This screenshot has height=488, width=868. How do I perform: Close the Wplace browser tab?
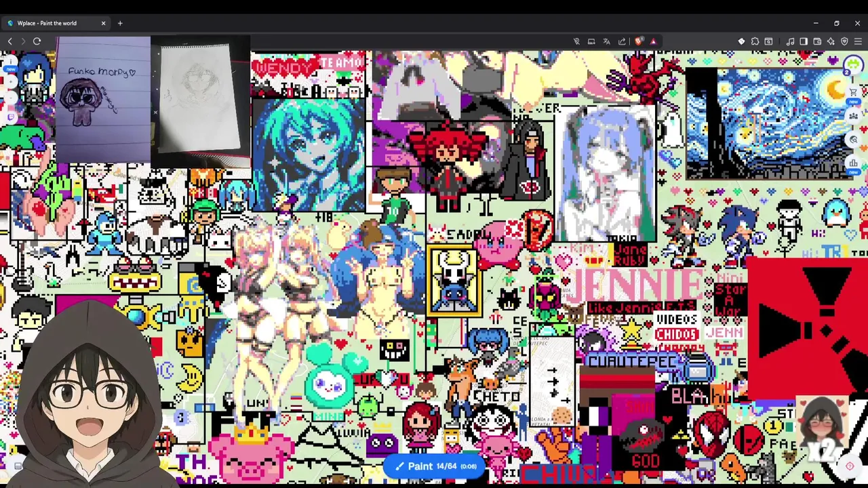(103, 23)
